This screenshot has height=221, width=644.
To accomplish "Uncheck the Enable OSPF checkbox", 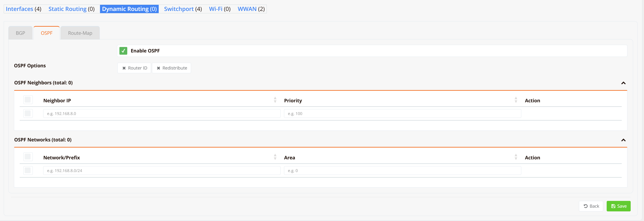I will (123, 51).
